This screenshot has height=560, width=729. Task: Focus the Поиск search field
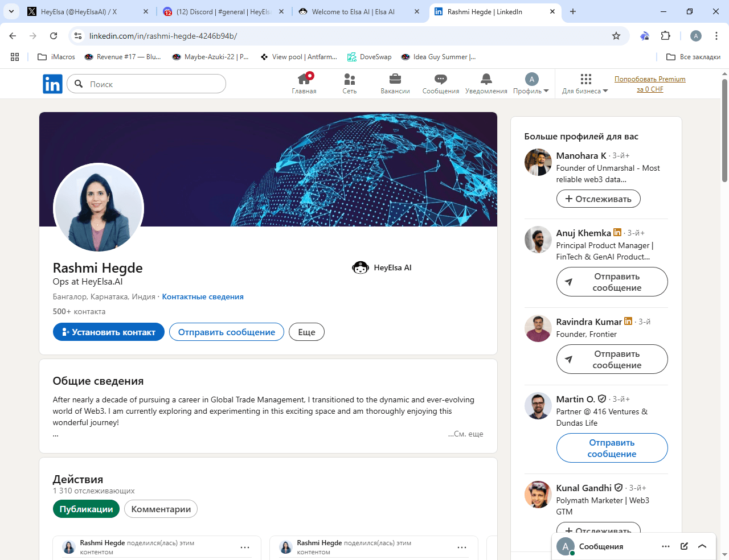click(146, 84)
